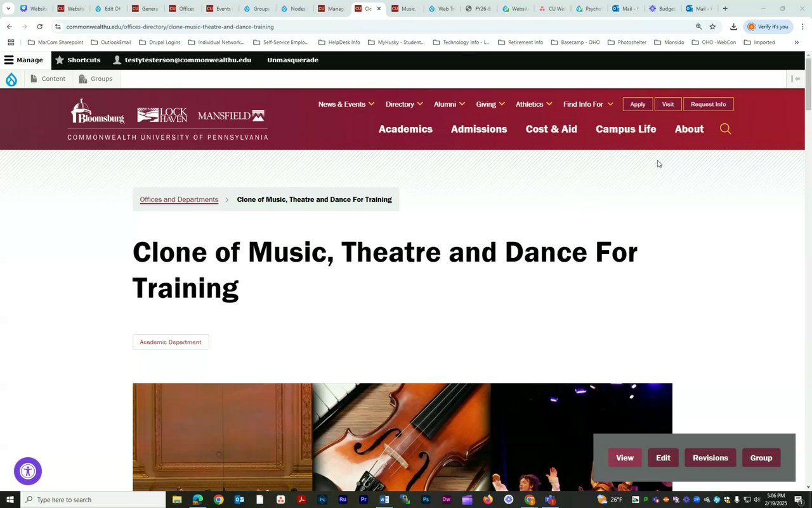The width and height of the screenshot is (812, 508).
Task: Click the Academic Department tag
Action: (171, 342)
